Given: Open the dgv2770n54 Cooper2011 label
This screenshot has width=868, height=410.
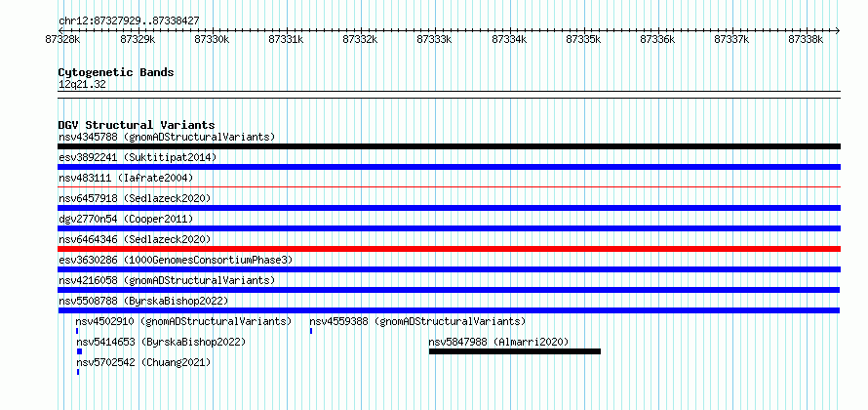Looking at the screenshot, I should pos(126,219).
